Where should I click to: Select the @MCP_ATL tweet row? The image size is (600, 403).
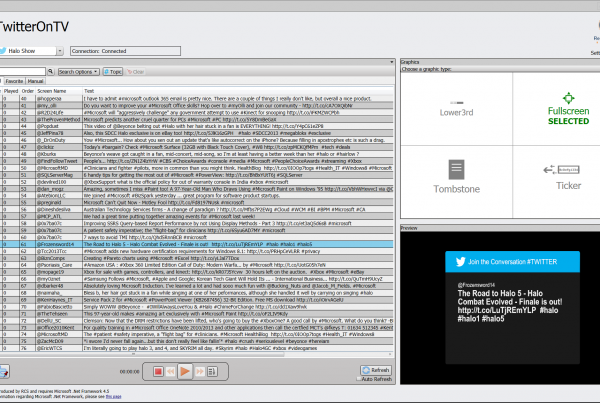[197, 216]
